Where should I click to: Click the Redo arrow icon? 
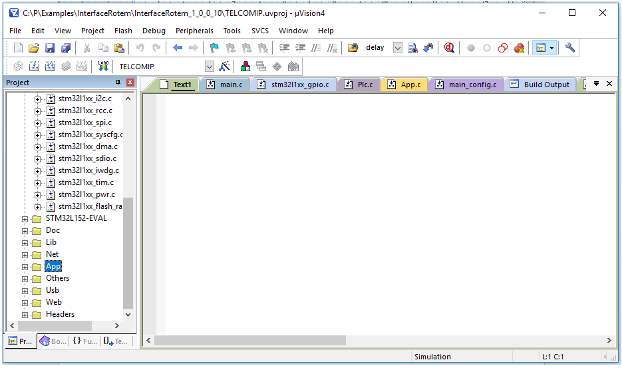coord(156,48)
